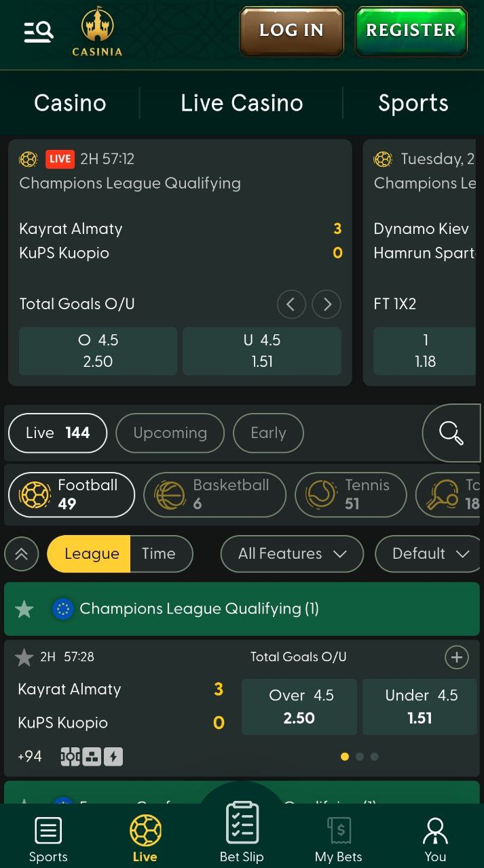Switch to the Upcoming tab
The image size is (484, 868).
click(x=170, y=433)
